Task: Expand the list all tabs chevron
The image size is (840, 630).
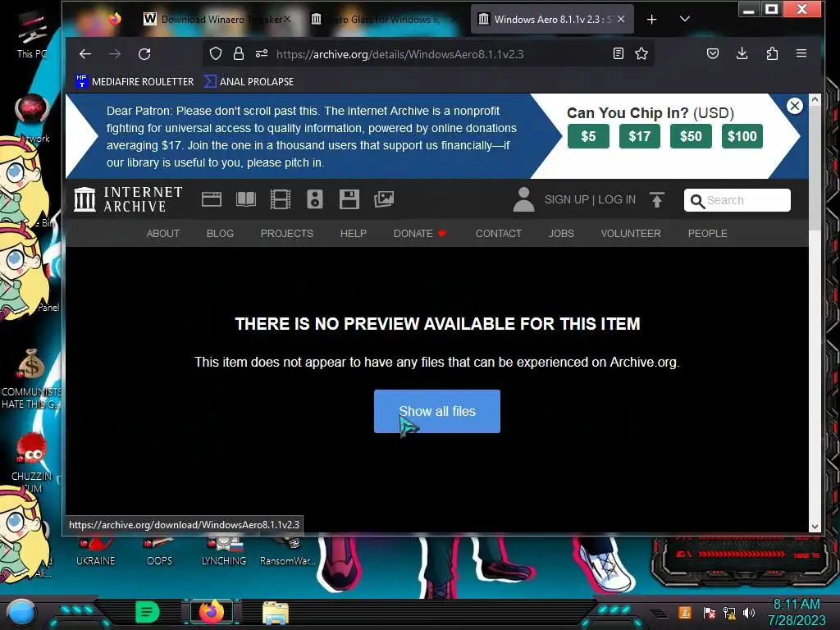Action: (x=685, y=20)
